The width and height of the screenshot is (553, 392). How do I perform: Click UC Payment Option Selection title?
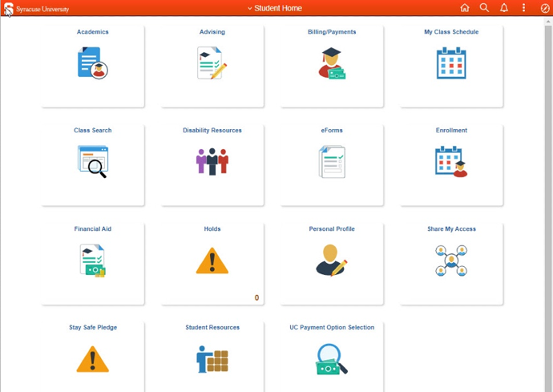[x=332, y=327]
